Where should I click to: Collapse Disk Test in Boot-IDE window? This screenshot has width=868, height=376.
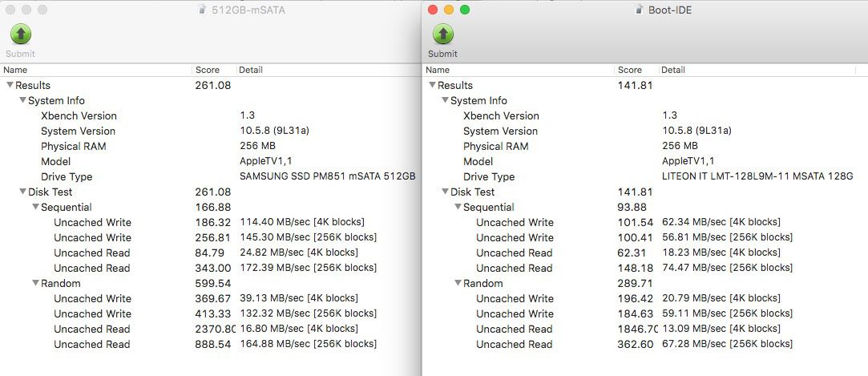[x=445, y=192]
